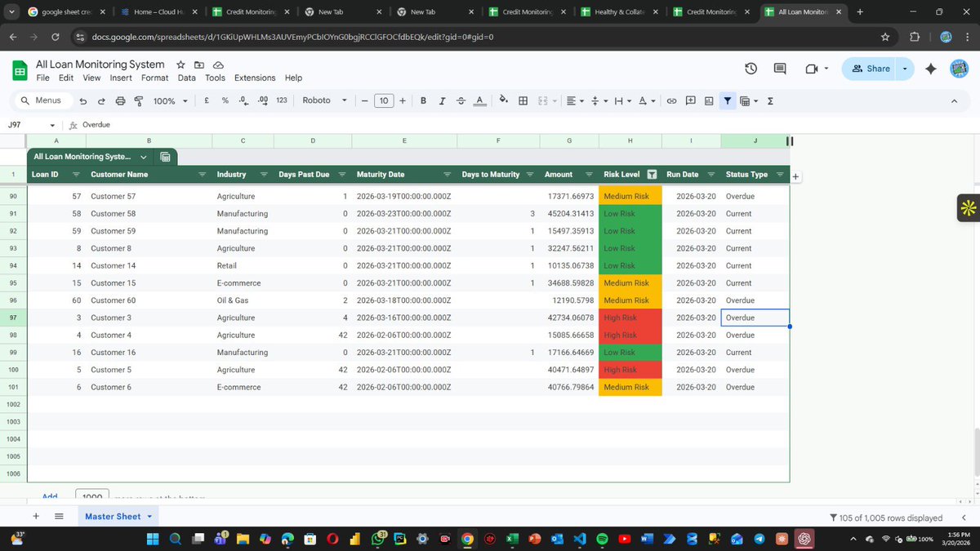Insert a comment via the toolbar
This screenshot has height=551, width=980.
point(690,100)
